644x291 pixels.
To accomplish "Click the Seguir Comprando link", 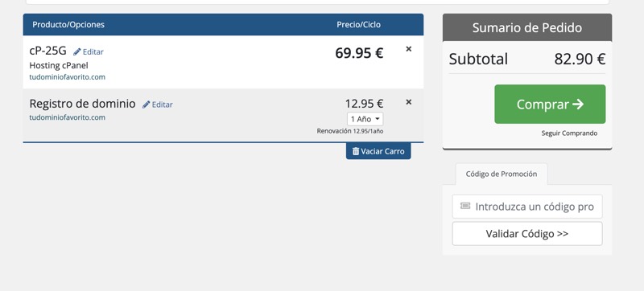I will pyautogui.click(x=569, y=133).
